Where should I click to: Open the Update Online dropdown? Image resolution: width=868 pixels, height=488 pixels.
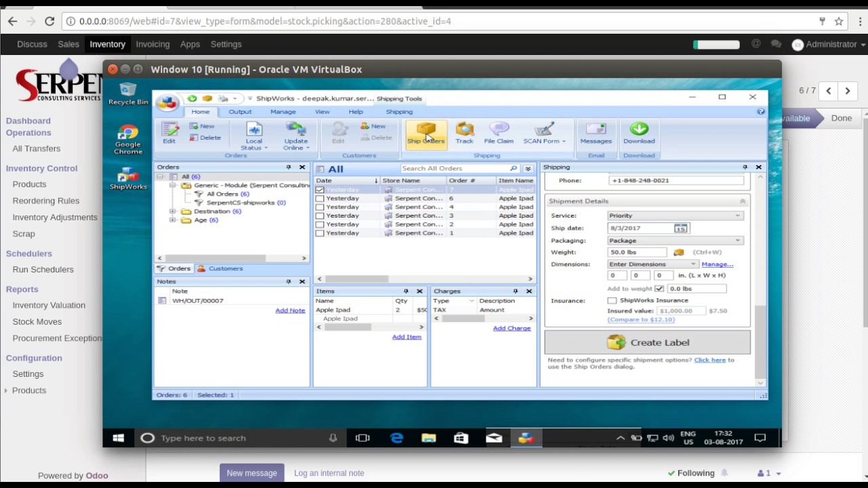coord(296,136)
